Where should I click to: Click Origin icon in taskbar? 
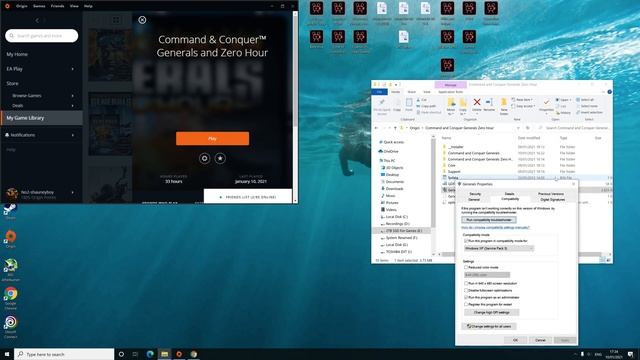point(179,354)
